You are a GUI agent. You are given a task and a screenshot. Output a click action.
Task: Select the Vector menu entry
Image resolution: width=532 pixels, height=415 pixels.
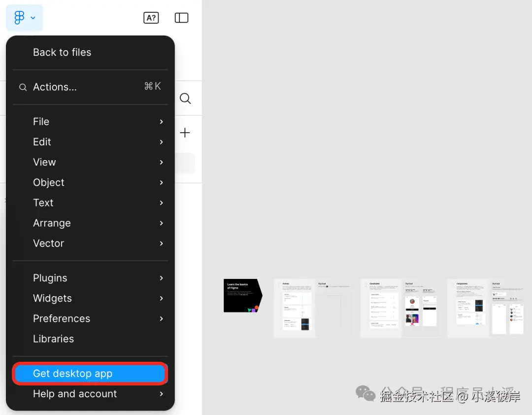tap(48, 243)
